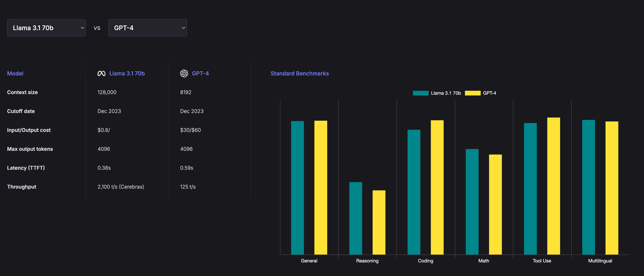The width and height of the screenshot is (644, 276).
Task: Open the Llama 3.1 70b header link
Action: 127,73
